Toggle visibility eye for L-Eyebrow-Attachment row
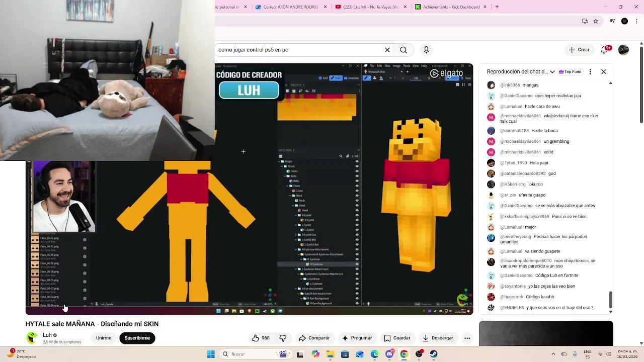This screenshot has width=644, height=362. [357, 269]
